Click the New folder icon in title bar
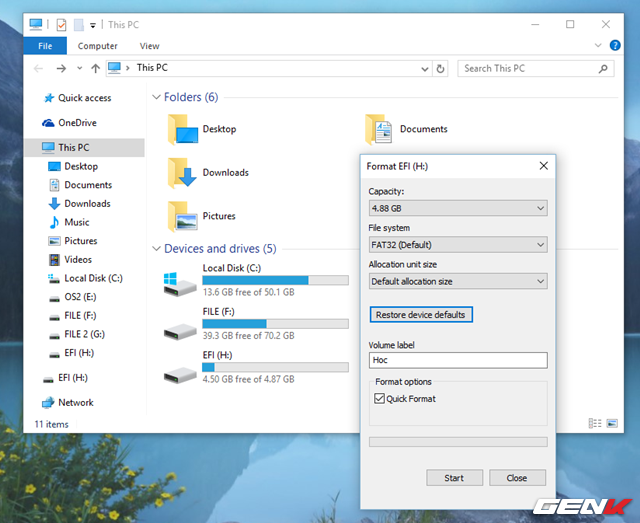 (x=79, y=25)
